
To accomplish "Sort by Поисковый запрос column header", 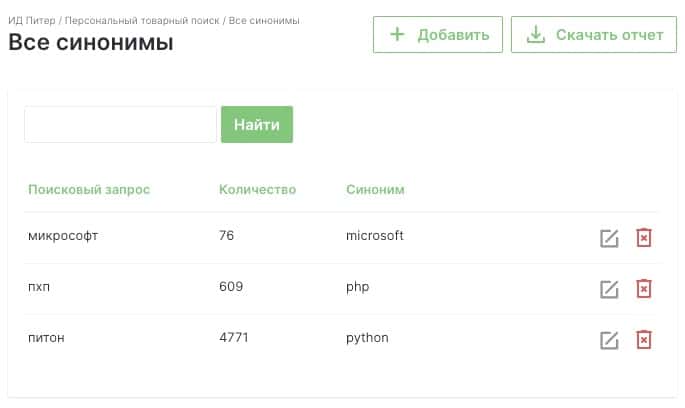I will coord(89,190).
